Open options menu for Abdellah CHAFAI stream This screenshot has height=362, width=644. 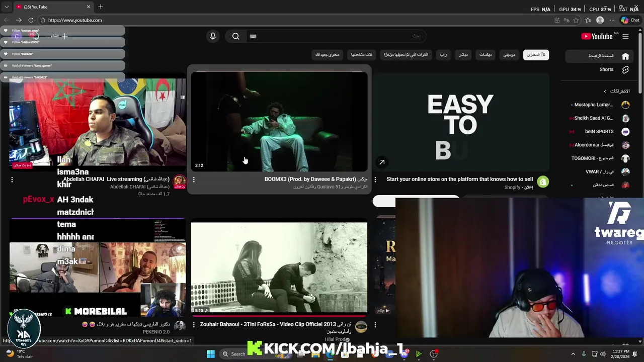click(12, 179)
